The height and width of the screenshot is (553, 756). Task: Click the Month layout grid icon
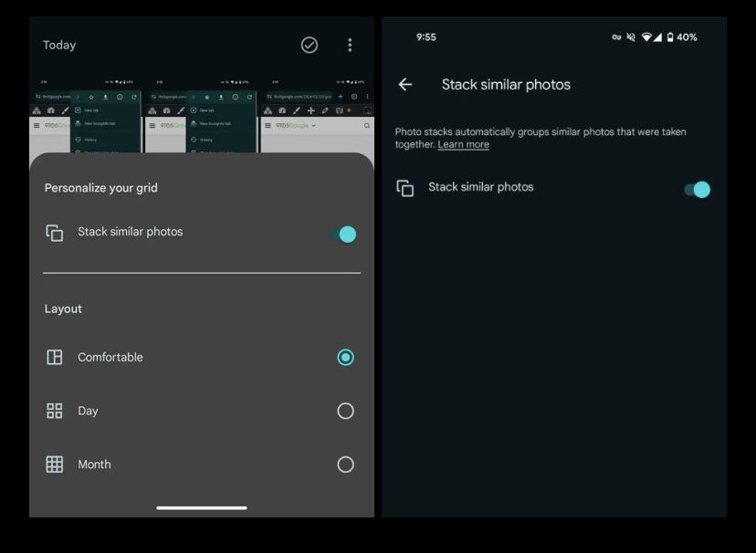click(55, 464)
